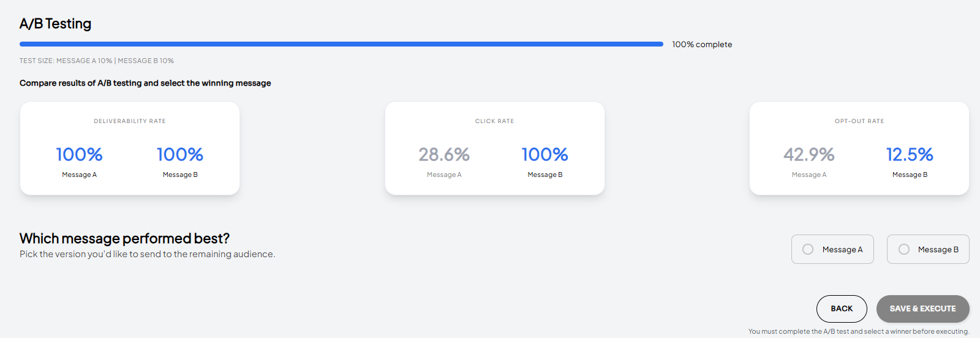Click the Test Size summary line
Viewport: 980px width, 338px height.
pos(97,61)
